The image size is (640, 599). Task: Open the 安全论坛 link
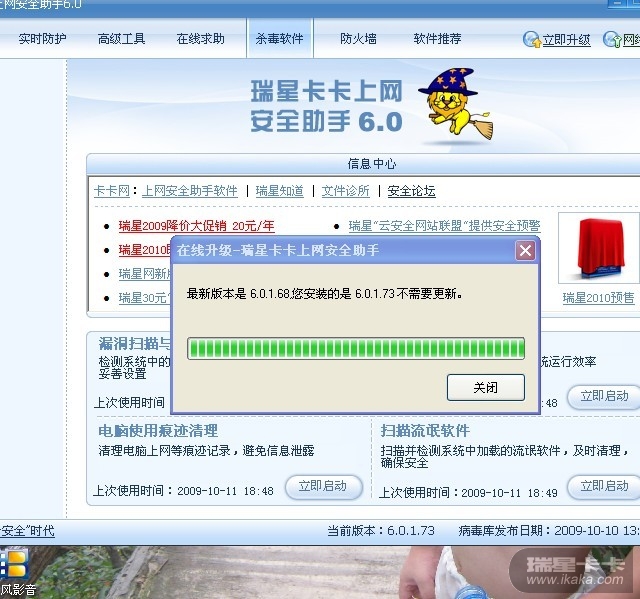click(411, 191)
